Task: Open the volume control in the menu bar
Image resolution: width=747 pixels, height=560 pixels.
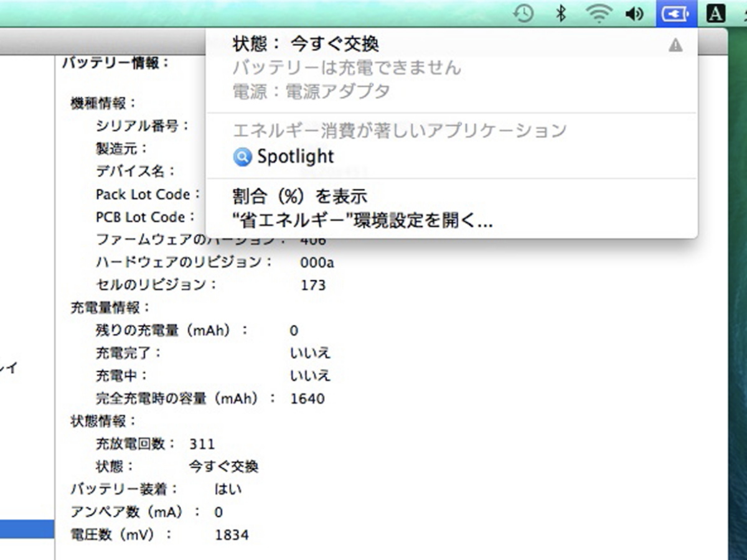Action: point(634,14)
